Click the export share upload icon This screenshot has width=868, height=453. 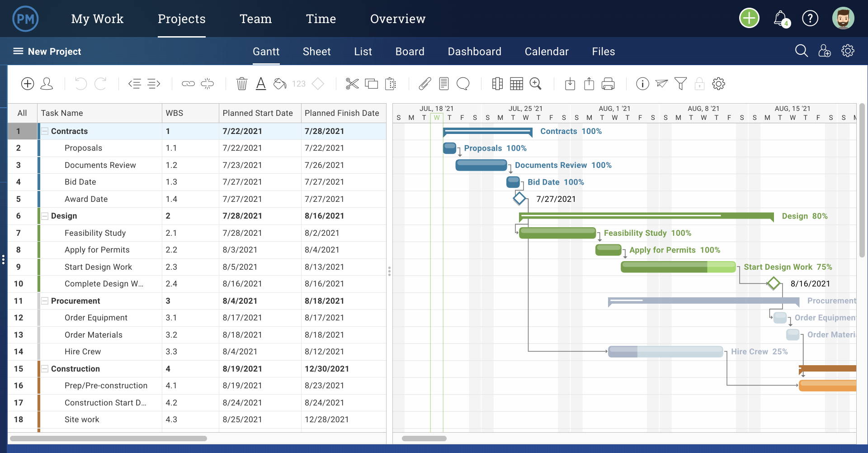pos(589,84)
